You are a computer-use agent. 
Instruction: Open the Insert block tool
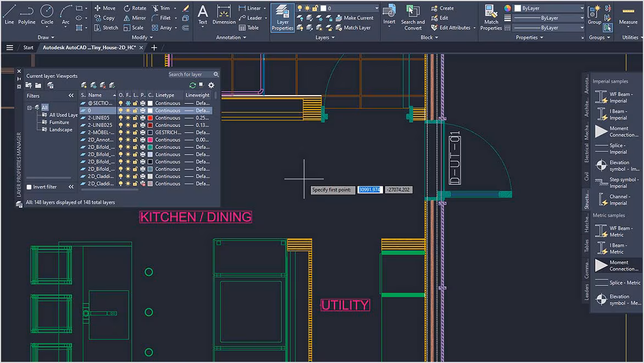389,15
